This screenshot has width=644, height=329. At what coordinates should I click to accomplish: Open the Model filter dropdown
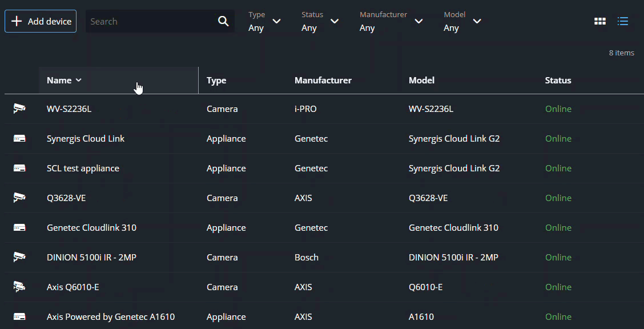click(x=462, y=21)
